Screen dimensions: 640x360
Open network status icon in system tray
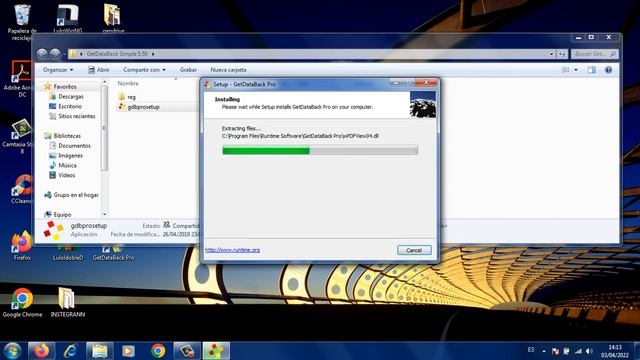pyautogui.click(x=578, y=351)
